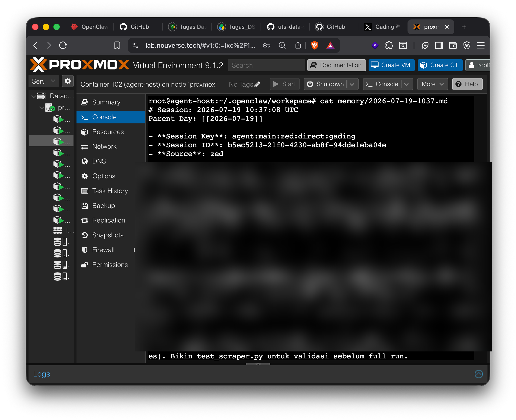Click the Create VM button

coord(391,65)
